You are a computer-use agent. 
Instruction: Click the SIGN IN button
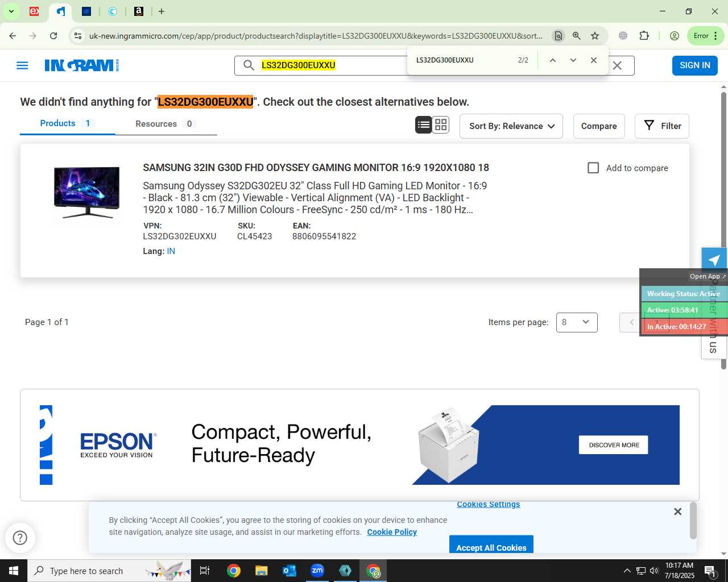(695, 65)
